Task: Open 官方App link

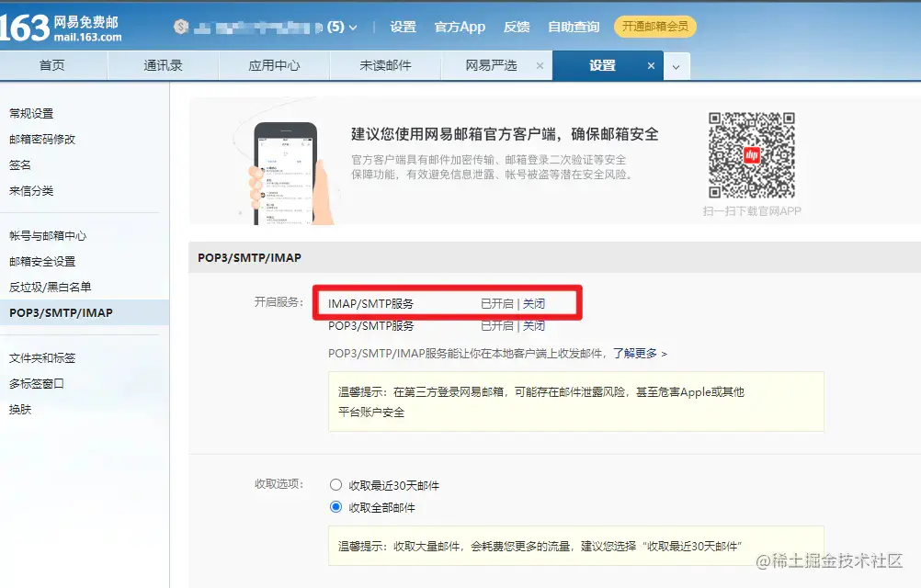Action: [x=460, y=27]
